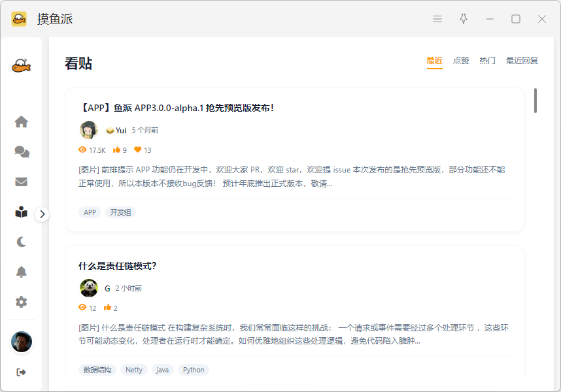This screenshot has height=392, width=561.
Task: Select the Netty tag
Action: click(134, 370)
